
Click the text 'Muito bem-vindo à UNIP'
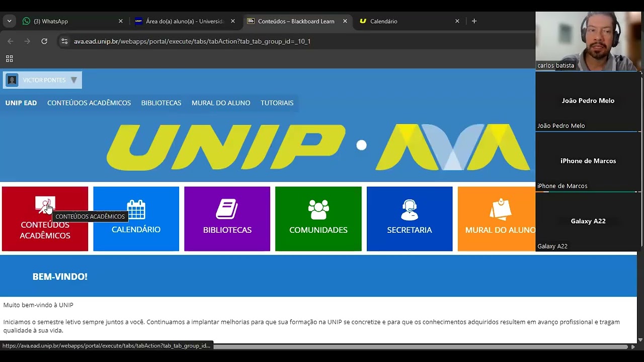38,305
